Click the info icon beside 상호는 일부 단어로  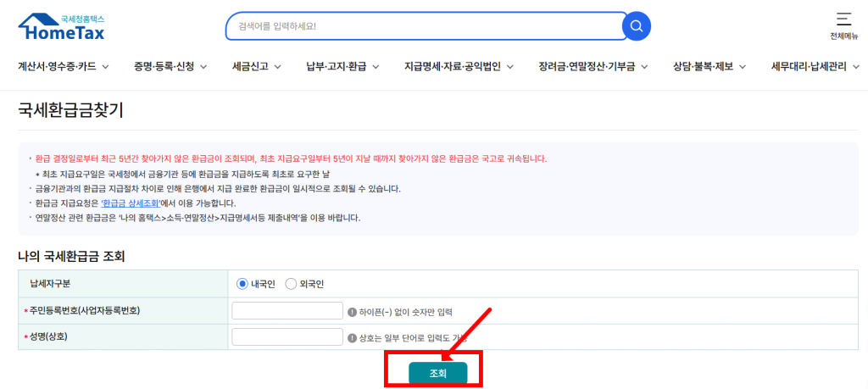tap(353, 337)
